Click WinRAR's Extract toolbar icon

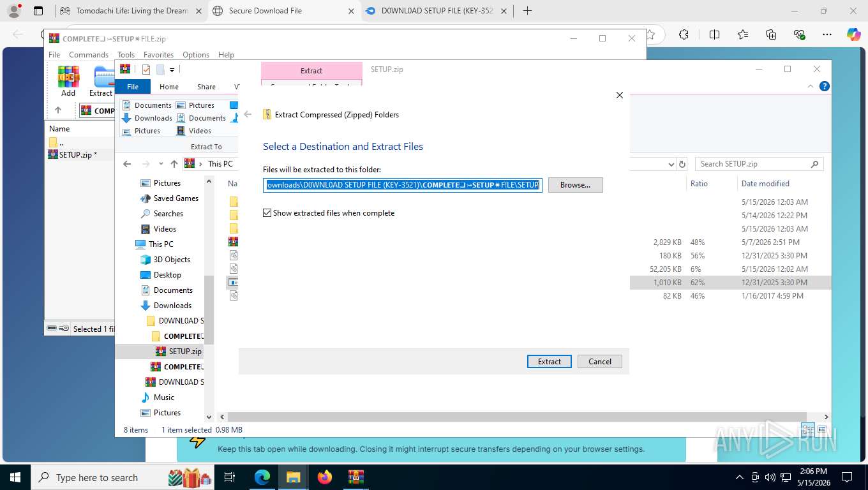tap(102, 81)
